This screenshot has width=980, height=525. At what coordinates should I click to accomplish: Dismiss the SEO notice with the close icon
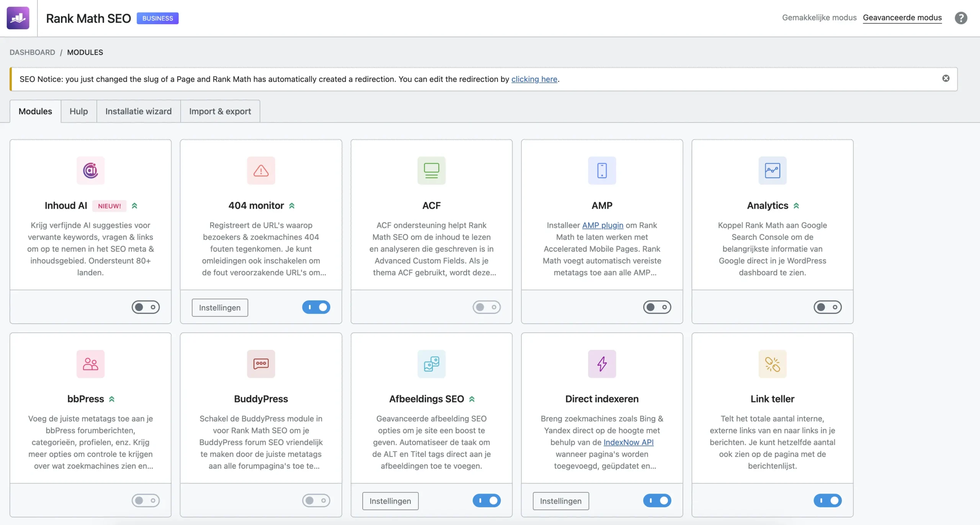[946, 78]
